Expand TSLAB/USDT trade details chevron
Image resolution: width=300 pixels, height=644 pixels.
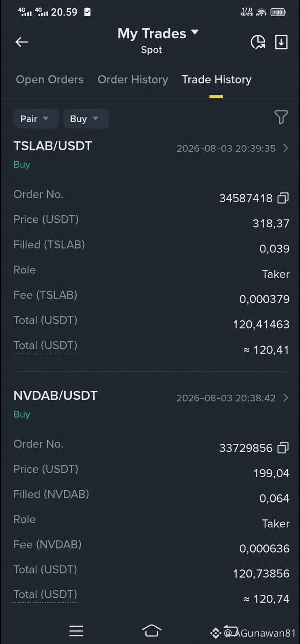285,148
